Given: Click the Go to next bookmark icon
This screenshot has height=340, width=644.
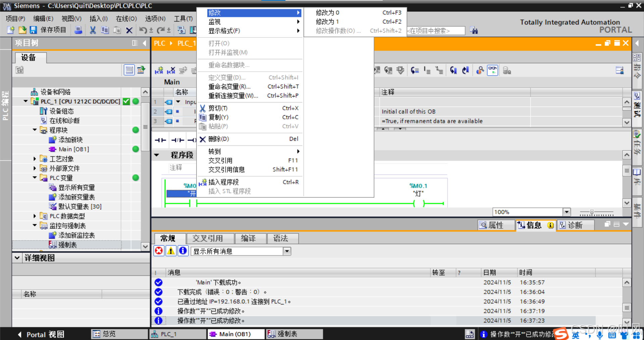Looking at the screenshot, I should (x=453, y=70).
